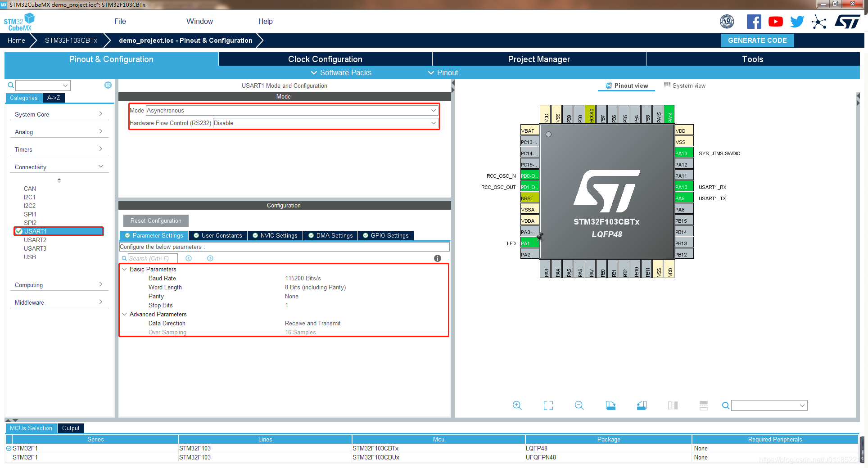Show A->Z peripheral listing
This screenshot has height=468, width=868.
pyautogui.click(x=54, y=98)
